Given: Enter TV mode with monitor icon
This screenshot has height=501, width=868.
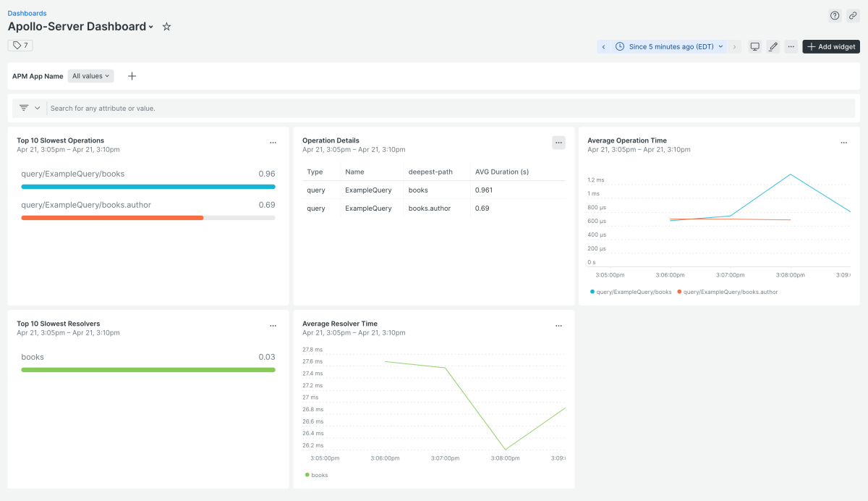Looking at the screenshot, I should [x=755, y=46].
